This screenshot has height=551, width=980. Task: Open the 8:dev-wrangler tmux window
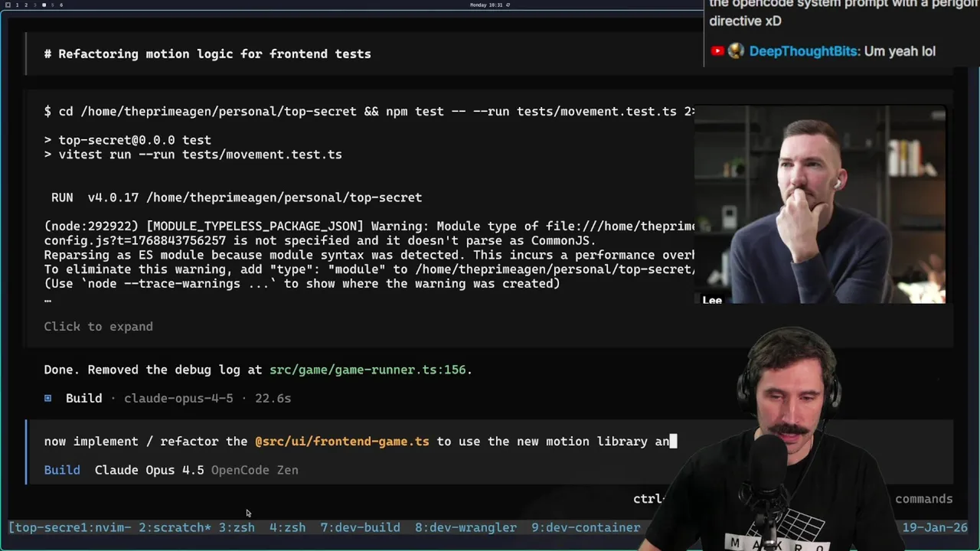coord(465,527)
